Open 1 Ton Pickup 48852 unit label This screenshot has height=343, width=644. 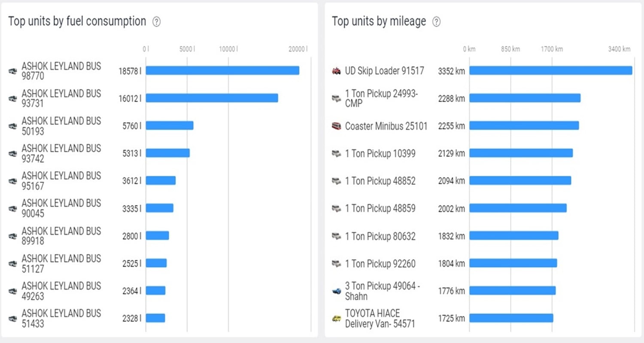[380, 181]
